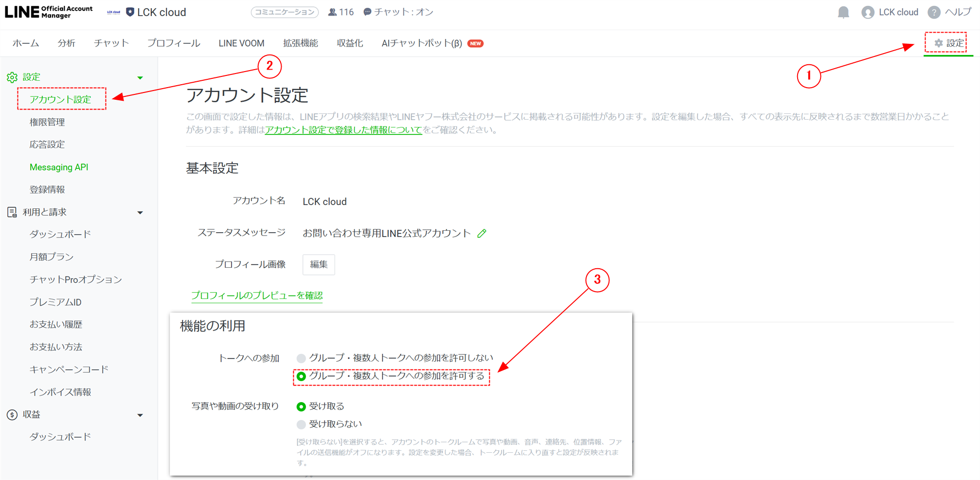Click the ヘルプ link text
Image resolution: width=980 pixels, height=480 pixels.
pyautogui.click(x=958, y=12)
